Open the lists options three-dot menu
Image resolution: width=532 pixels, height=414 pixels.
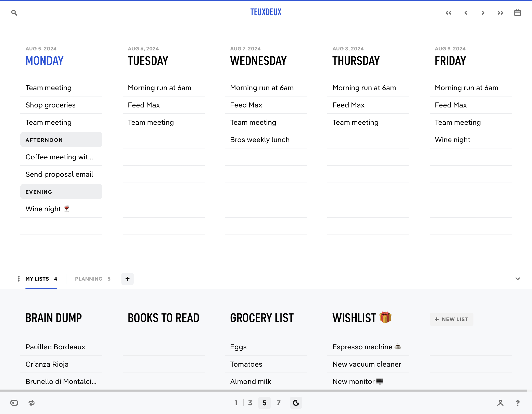(x=19, y=279)
